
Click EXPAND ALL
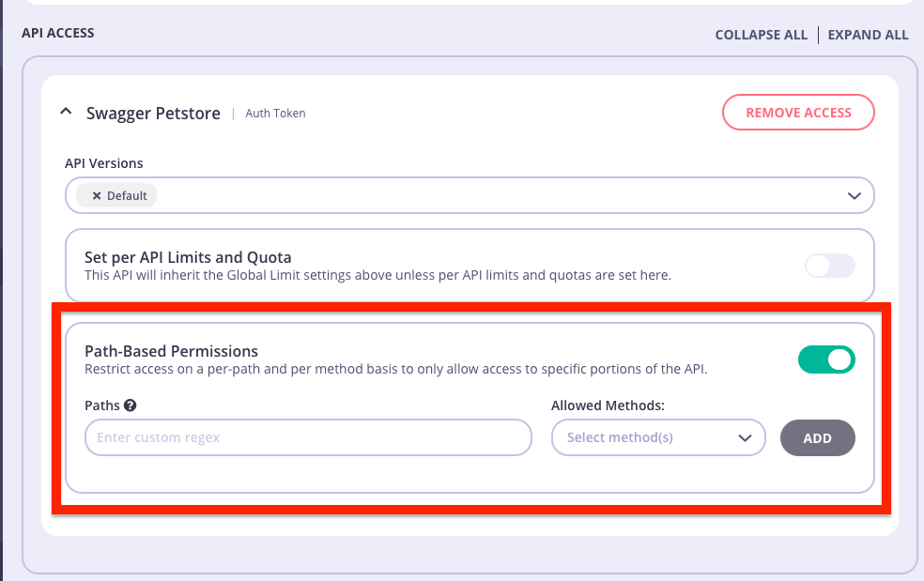tap(867, 35)
